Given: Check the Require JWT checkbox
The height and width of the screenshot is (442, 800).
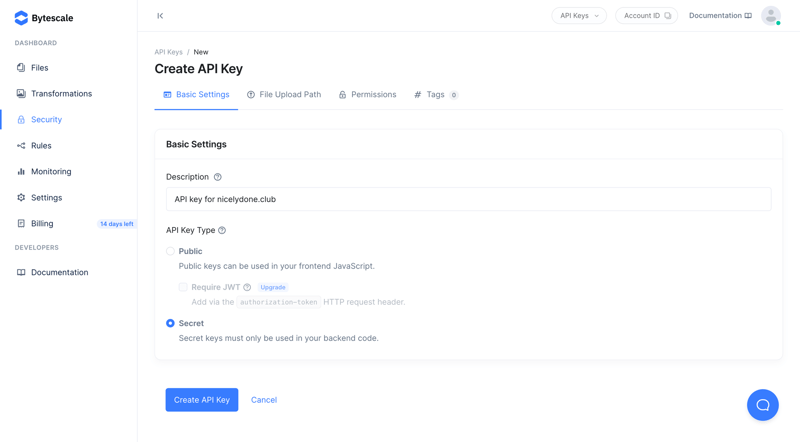Looking at the screenshot, I should [183, 287].
